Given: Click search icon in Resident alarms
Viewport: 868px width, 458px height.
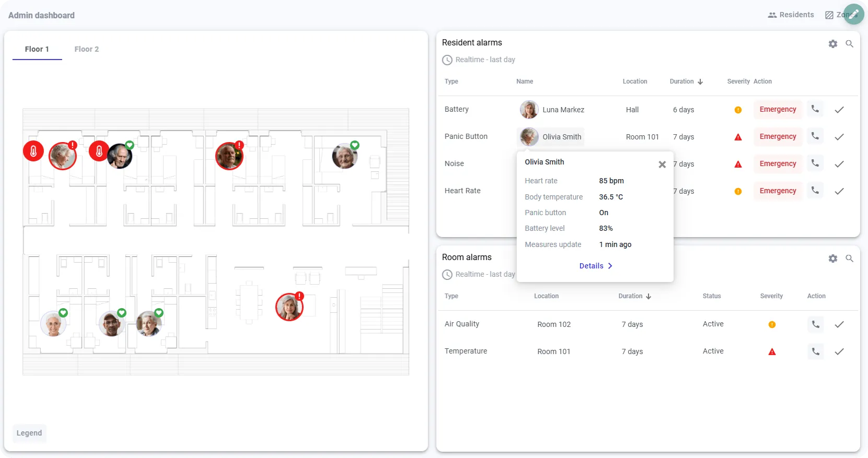Looking at the screenshot, I should coord(849,44).
